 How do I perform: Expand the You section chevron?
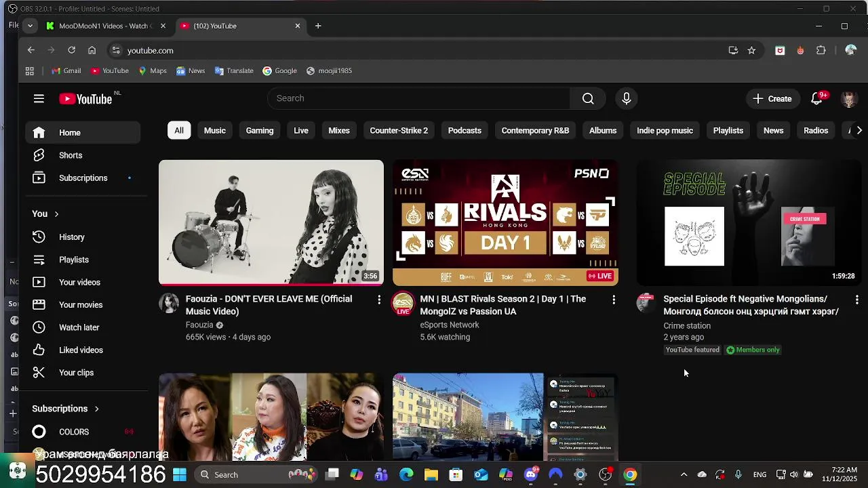pyautogui.click(x=56, y=214)
